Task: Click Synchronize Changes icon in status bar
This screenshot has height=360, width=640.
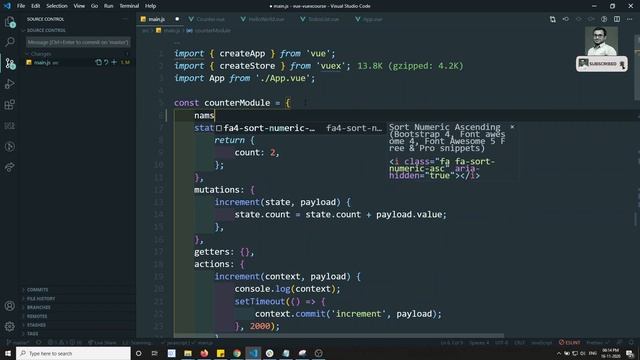Action: pos(38,342)
